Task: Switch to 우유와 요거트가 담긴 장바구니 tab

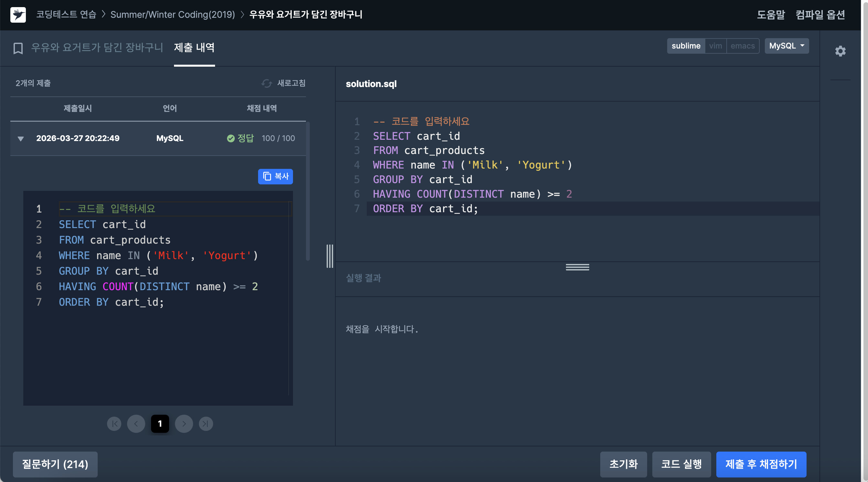Action: point(97,48)
